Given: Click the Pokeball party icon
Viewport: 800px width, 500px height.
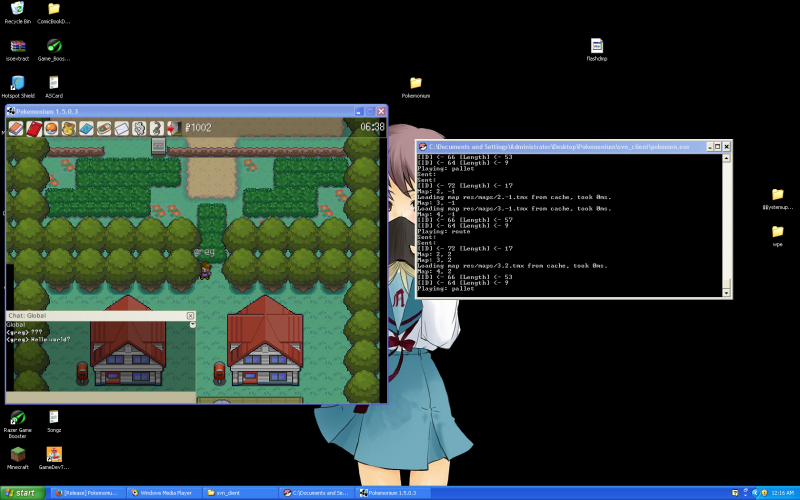Looking at the screenshot, I should pyautogui.click(x=51, y=128).
